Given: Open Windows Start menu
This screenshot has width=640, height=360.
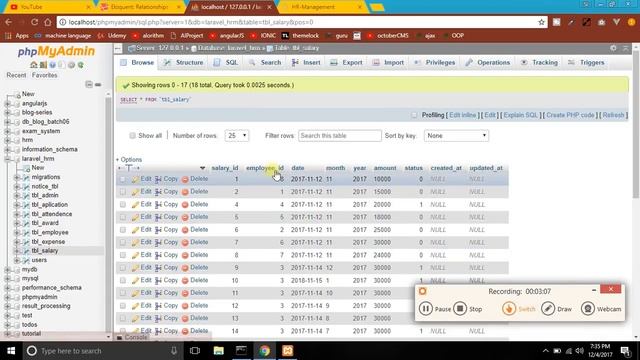Looking at the screenshot, I should click(x=11, y=351).
